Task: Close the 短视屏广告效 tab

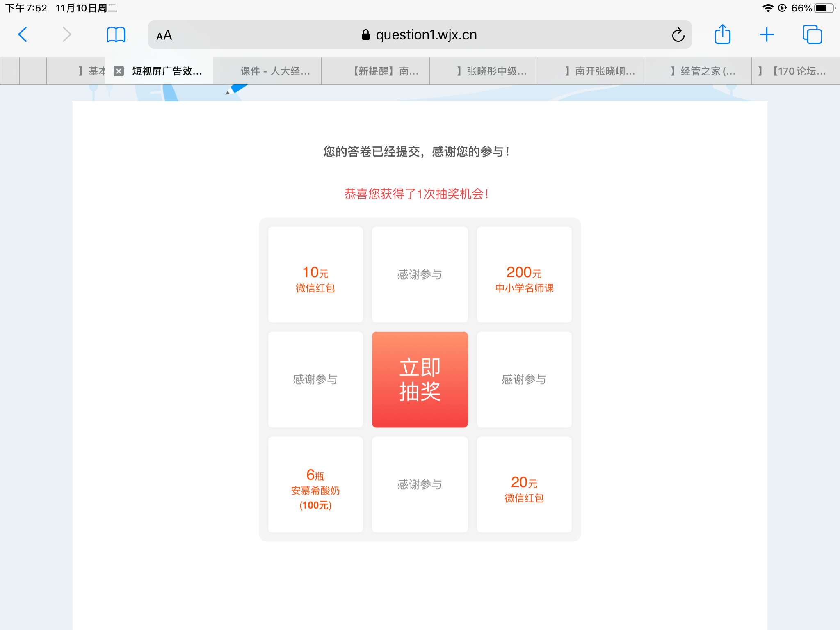Action: (119, 71)
